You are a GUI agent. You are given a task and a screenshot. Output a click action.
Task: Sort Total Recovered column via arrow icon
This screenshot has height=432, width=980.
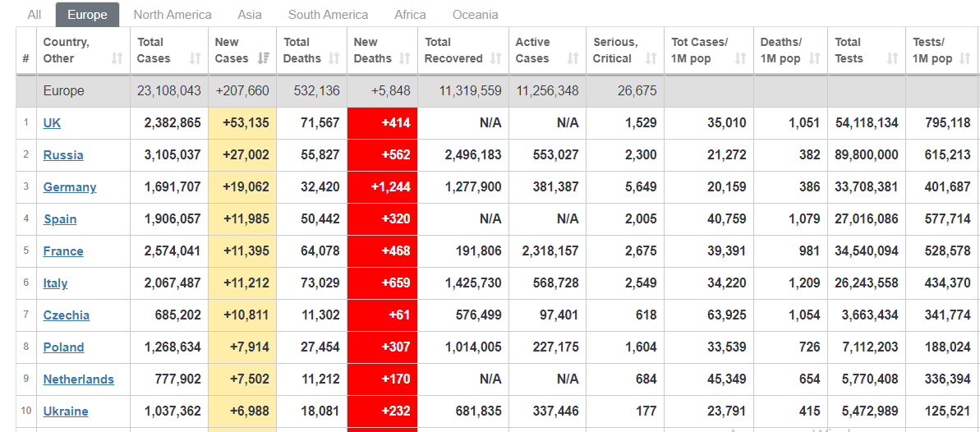tap(495, 58)
